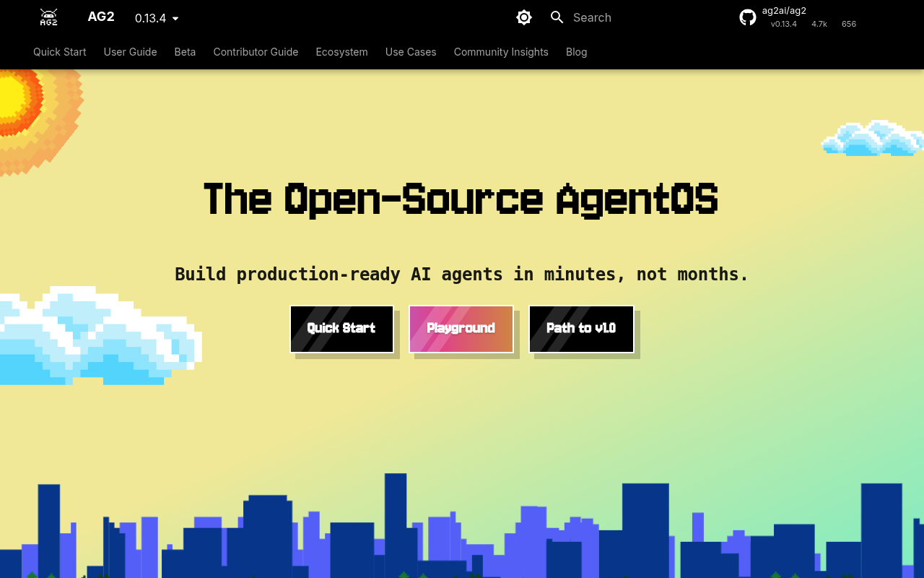
Task: Launch the pink Playground button
Action: coord(461,329)
